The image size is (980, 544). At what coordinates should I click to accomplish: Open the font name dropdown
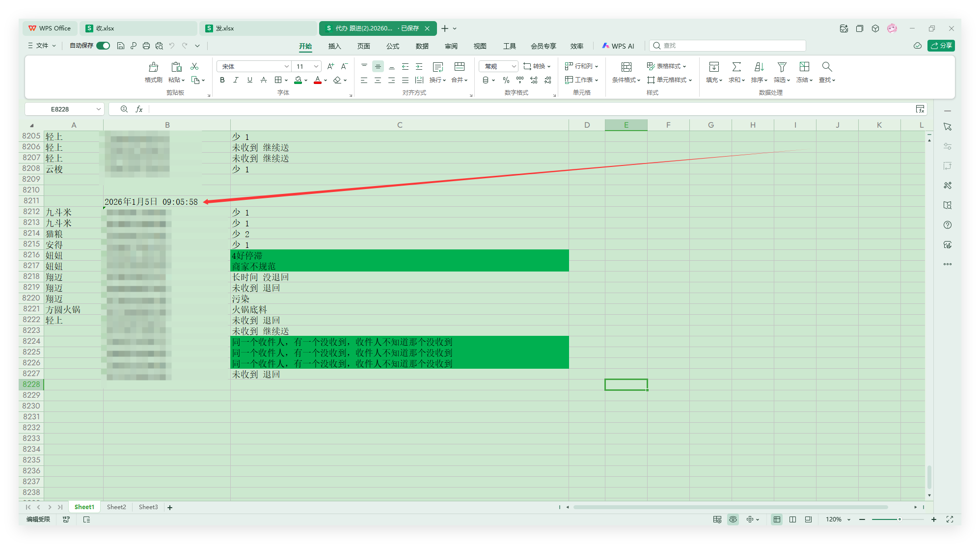pyautogui.click(x=286, y=66)
